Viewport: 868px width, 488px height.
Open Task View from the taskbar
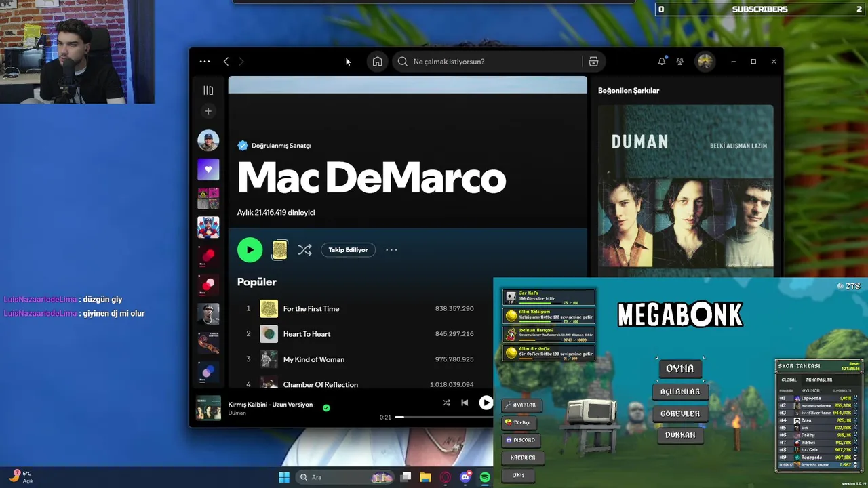click(x=406, y=477)
